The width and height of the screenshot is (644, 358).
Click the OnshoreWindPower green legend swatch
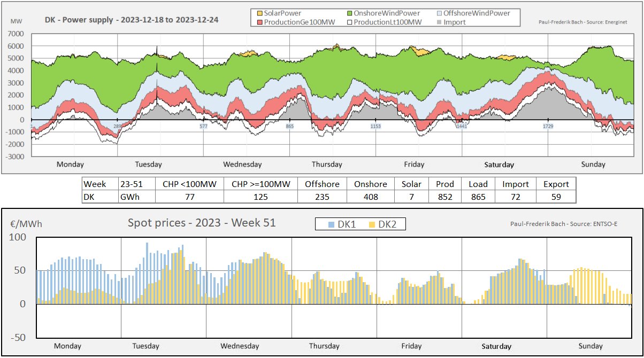(350, 13)
